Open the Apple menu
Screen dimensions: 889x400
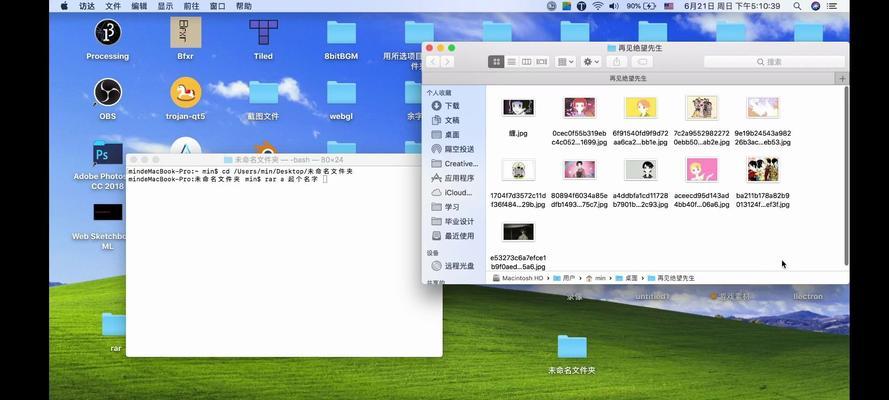[64, 6]
